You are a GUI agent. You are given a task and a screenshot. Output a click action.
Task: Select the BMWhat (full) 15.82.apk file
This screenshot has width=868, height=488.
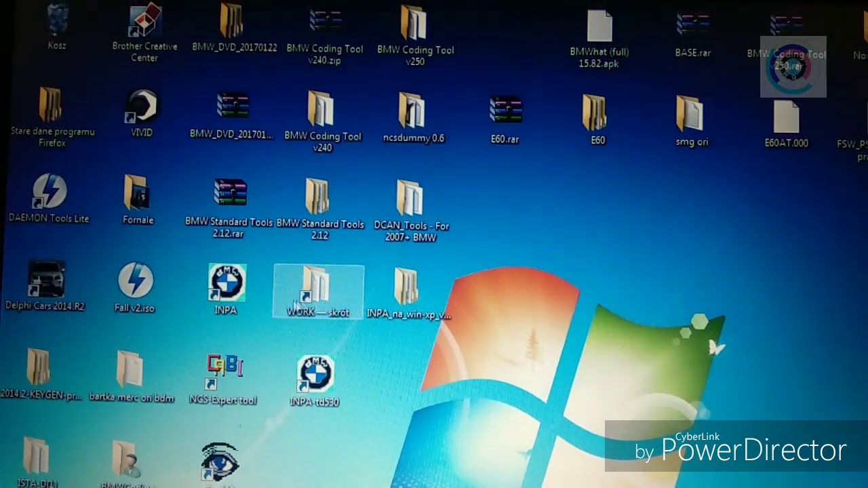click(x=599, y=39)
